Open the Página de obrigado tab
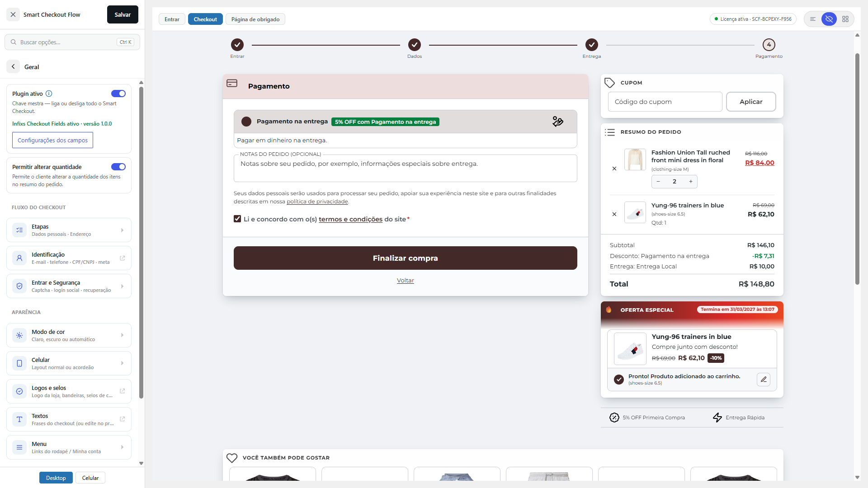The height and width of the screenshot is (488, 868). pyautogui.click(x=255, y=19)
